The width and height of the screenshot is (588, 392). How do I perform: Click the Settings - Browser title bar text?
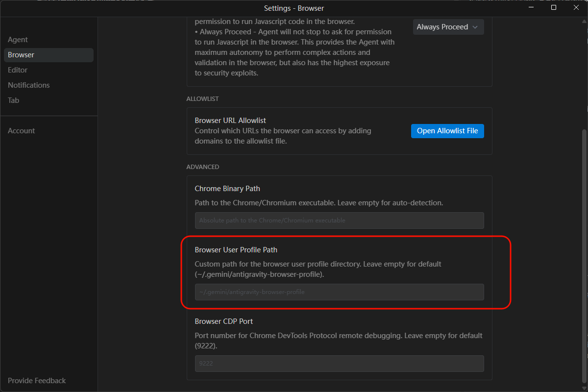294,8
